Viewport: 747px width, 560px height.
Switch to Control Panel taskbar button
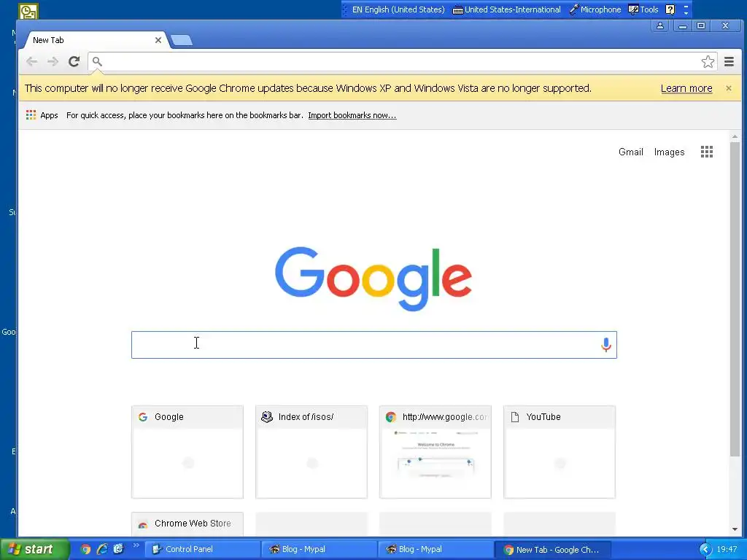[x=203, y=550]
